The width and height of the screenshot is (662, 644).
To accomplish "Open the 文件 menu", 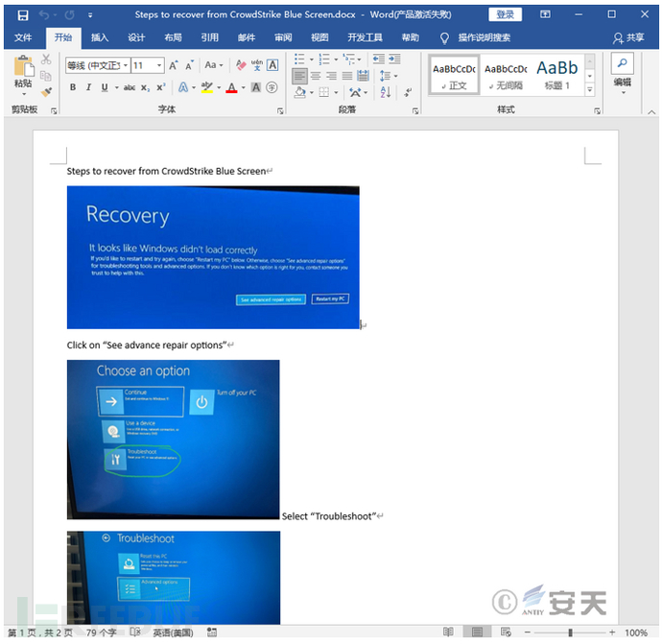I will coord(24,37).
